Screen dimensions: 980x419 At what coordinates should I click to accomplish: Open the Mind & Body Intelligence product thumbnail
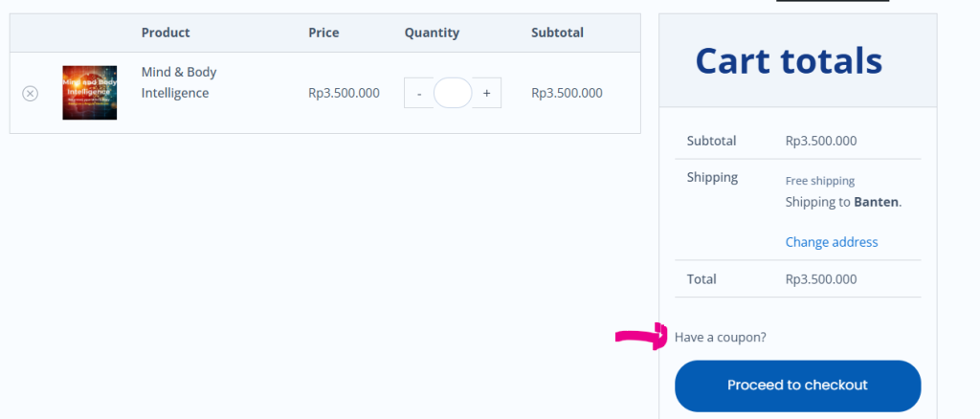pyautogui.click(x=89, y=93)
